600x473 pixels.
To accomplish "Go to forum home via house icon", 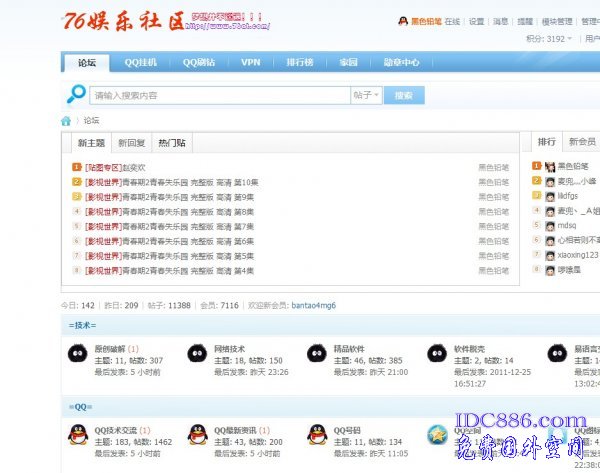I will click(x=66, y=121).
